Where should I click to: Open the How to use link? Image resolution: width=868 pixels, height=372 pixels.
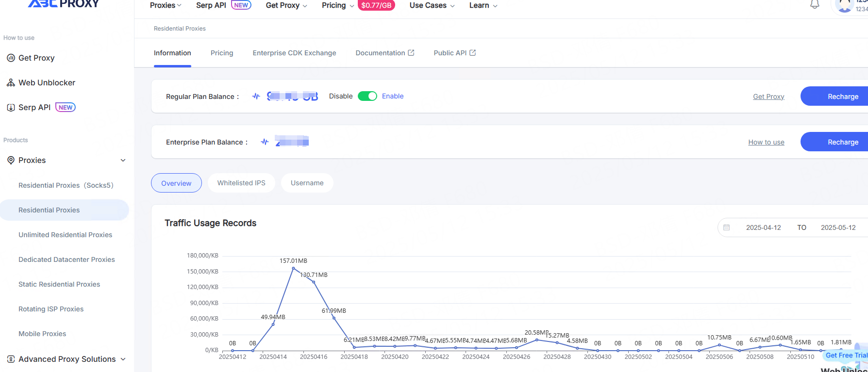[766, 142]
